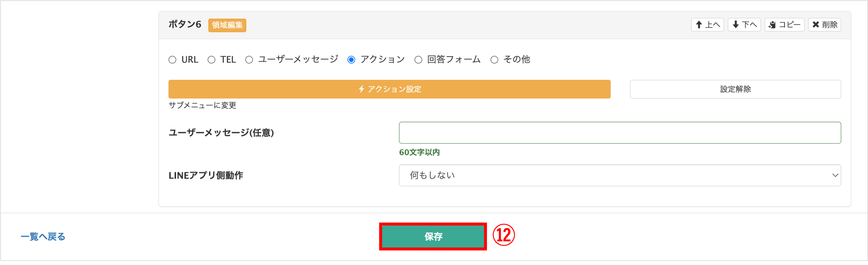This screenshot has height=265, width=868.
Task: Choose the 回答フォーム radio option
Action: pos(418,60)
